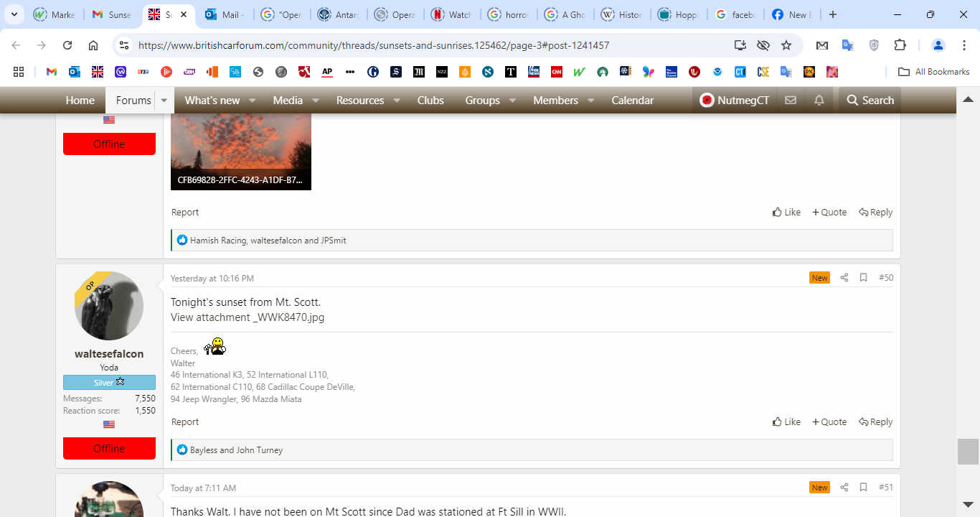This screenshot has width=980, height=517.
Task: Open Chrome three-dot menu
Action: 964,45
